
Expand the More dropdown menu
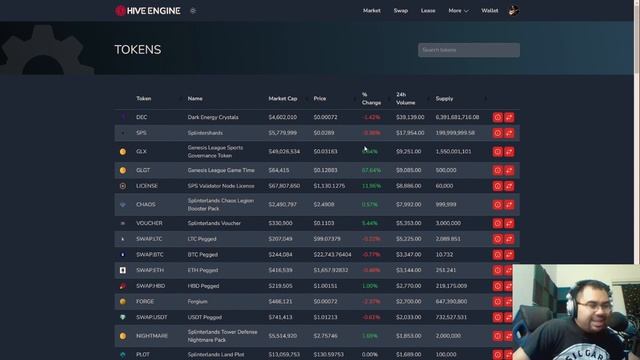click(x=458, y=11)
